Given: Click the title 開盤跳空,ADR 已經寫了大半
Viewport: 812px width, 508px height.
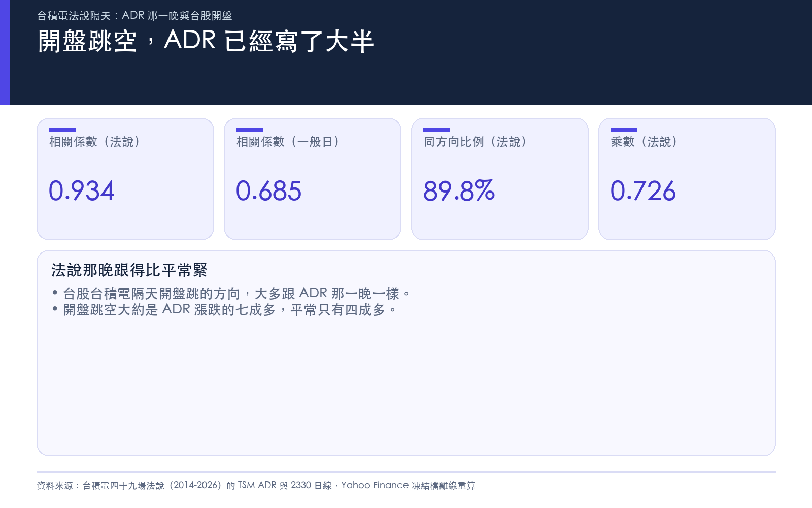Looking at the screenshot, I should [206, 41].
